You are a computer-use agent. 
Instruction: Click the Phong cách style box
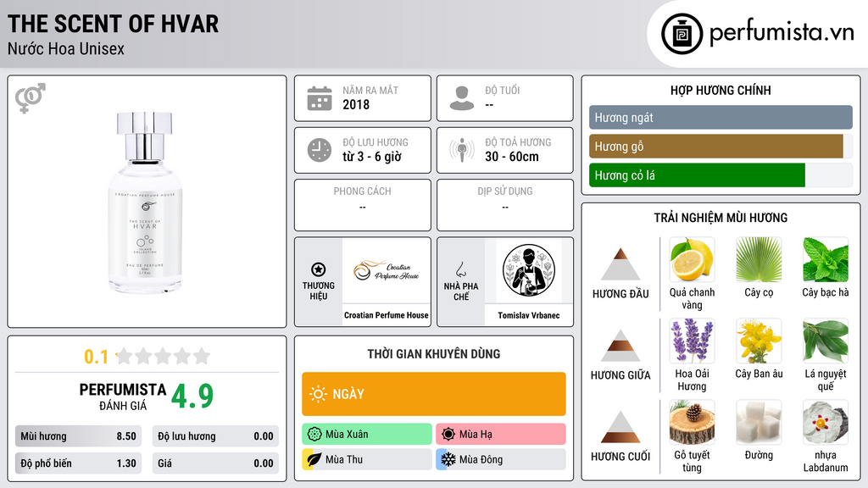(x=363, y=205)
